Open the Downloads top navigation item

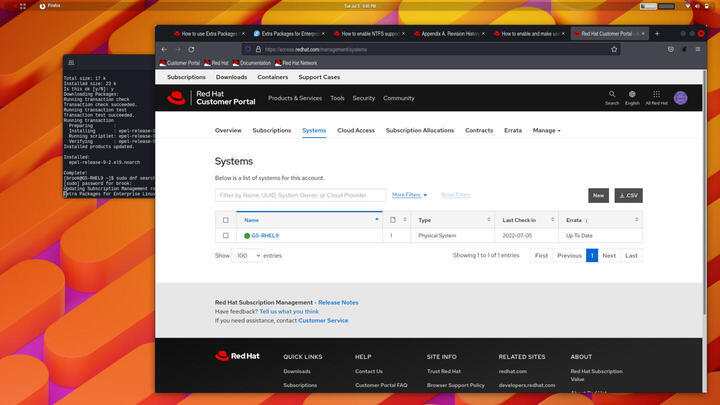click(x=231, y=77)
